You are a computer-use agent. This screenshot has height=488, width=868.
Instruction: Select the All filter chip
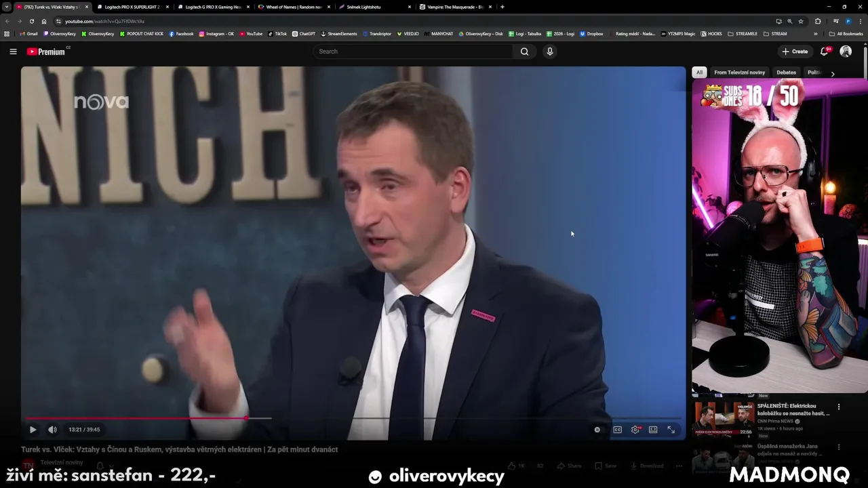699,73
